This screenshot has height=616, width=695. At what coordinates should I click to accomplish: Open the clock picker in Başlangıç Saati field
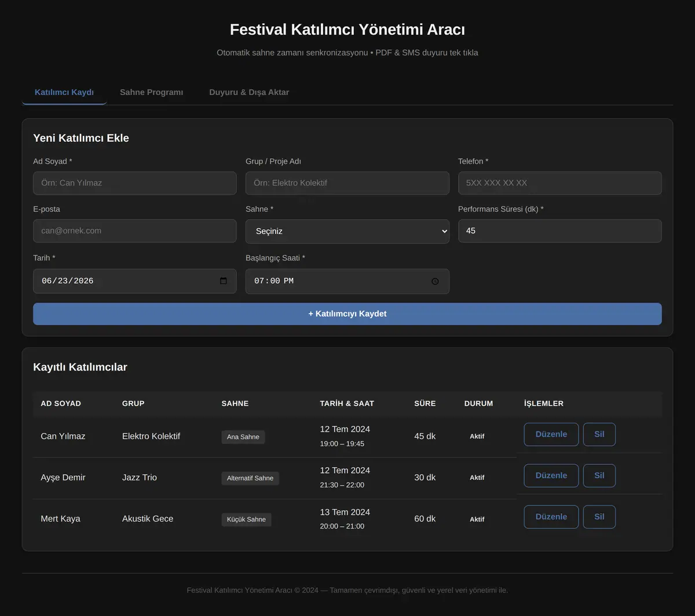(x=436, y=281)
